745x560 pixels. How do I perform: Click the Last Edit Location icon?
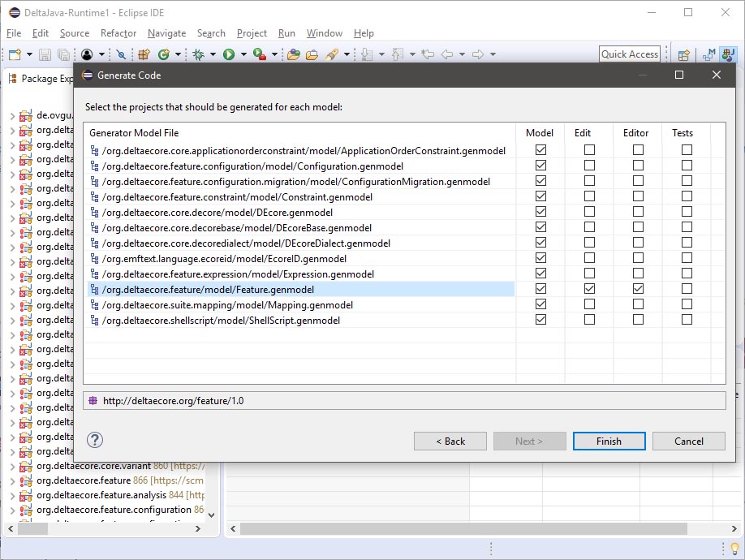click(428, 54)
